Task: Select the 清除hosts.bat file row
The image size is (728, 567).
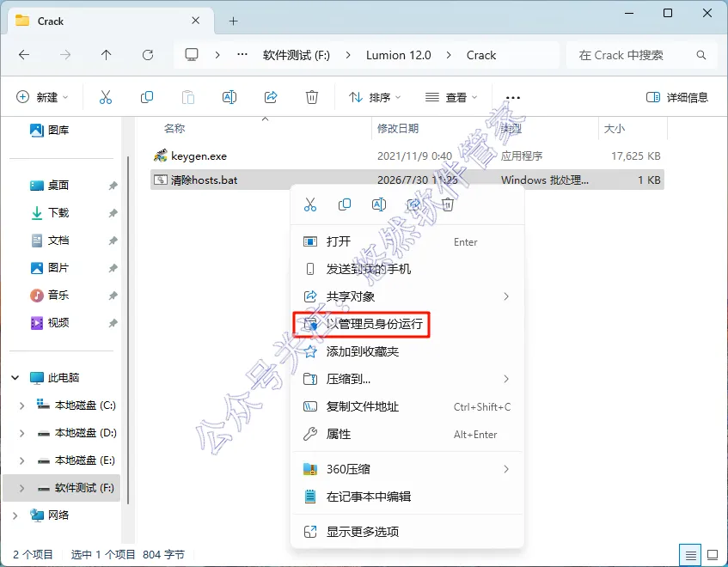Action: coord(407,180)
